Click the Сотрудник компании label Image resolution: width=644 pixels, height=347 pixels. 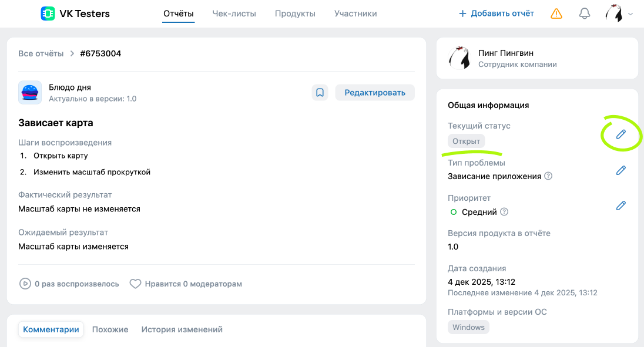pos(518,65)
